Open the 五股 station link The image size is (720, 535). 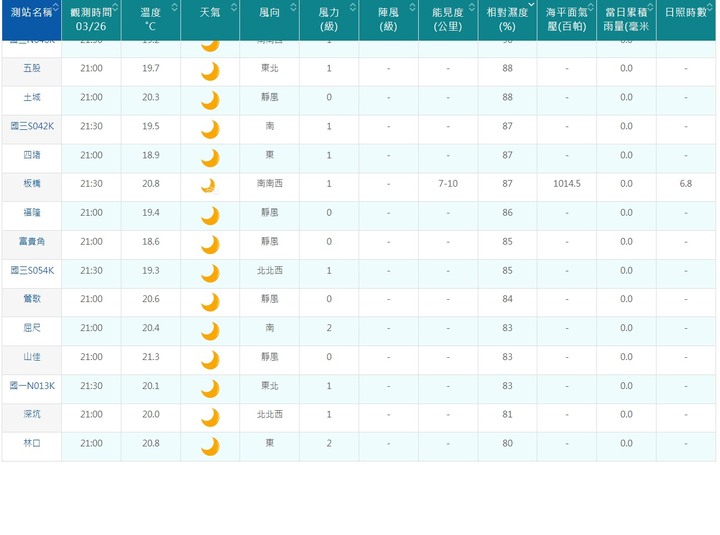pos(32,68)
